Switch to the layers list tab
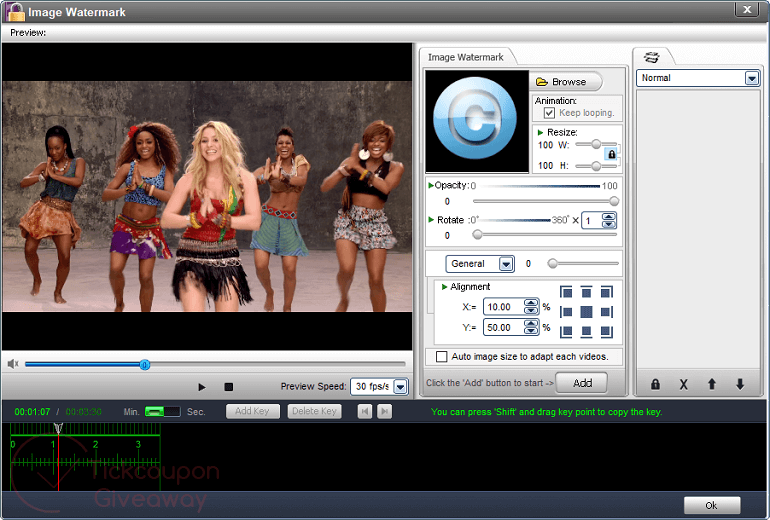 [652, 57]
